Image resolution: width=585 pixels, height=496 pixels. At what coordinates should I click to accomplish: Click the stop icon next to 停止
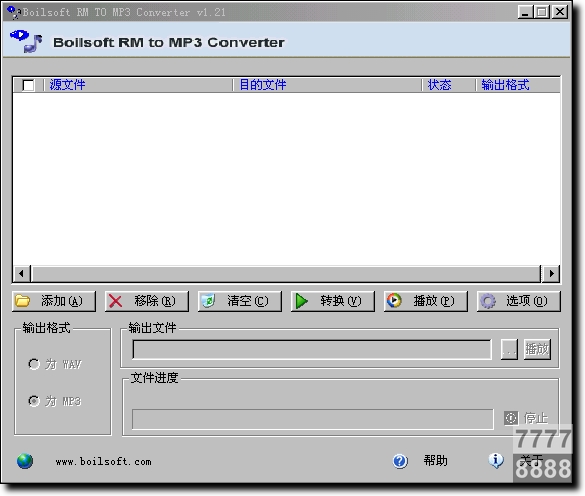pos(511,418)
